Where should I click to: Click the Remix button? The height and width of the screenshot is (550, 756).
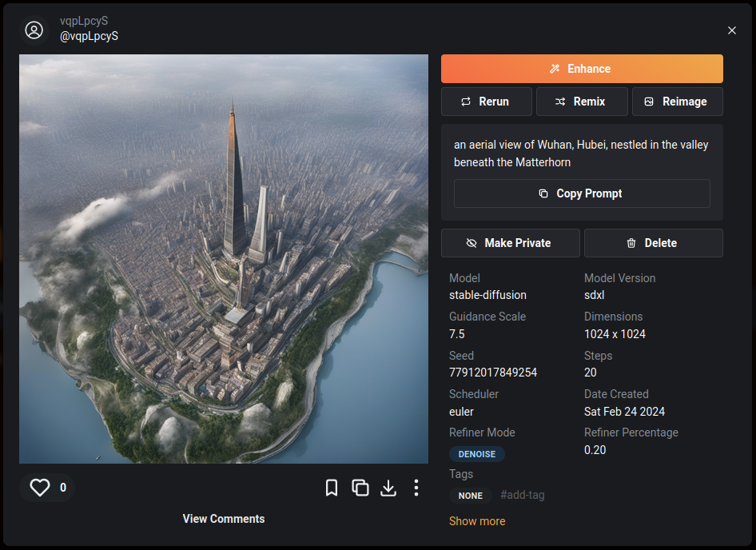pyautogui.click(x=581, y=102)
